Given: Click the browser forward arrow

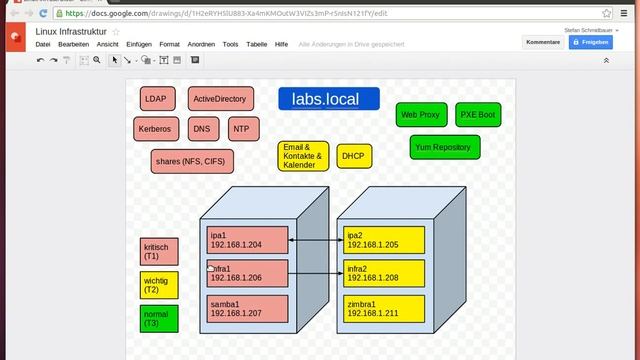Looking at the screenshot, I should pos(29,13).
